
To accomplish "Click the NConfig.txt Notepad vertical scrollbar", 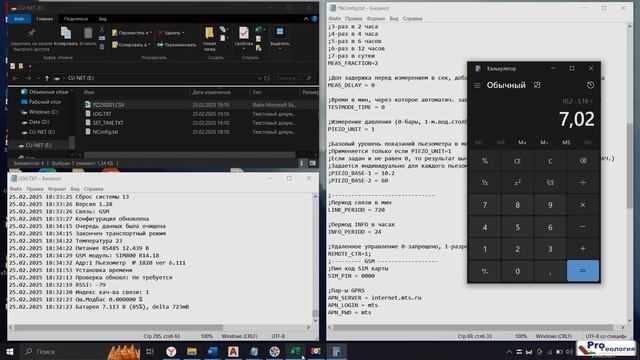I will pos(630,167).
